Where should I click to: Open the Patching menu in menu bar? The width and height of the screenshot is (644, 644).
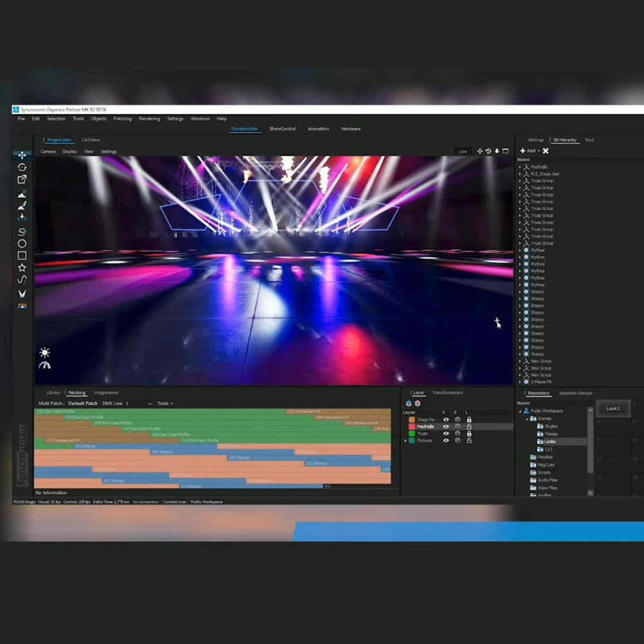(122, 118)
